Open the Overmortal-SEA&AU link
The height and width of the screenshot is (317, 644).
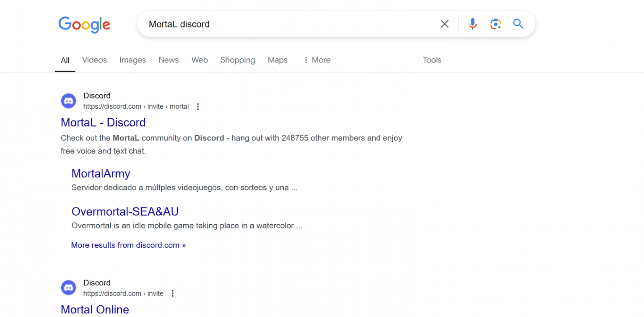click(125, 211)
